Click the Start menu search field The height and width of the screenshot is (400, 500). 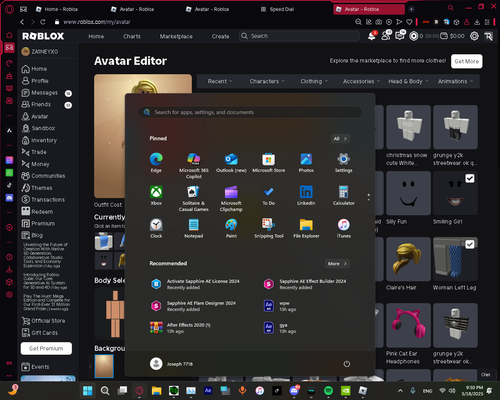click(250, 112)
